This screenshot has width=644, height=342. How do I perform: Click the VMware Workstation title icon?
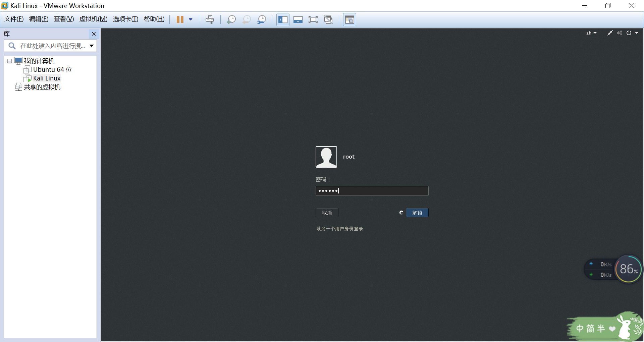tap(5, 6)
